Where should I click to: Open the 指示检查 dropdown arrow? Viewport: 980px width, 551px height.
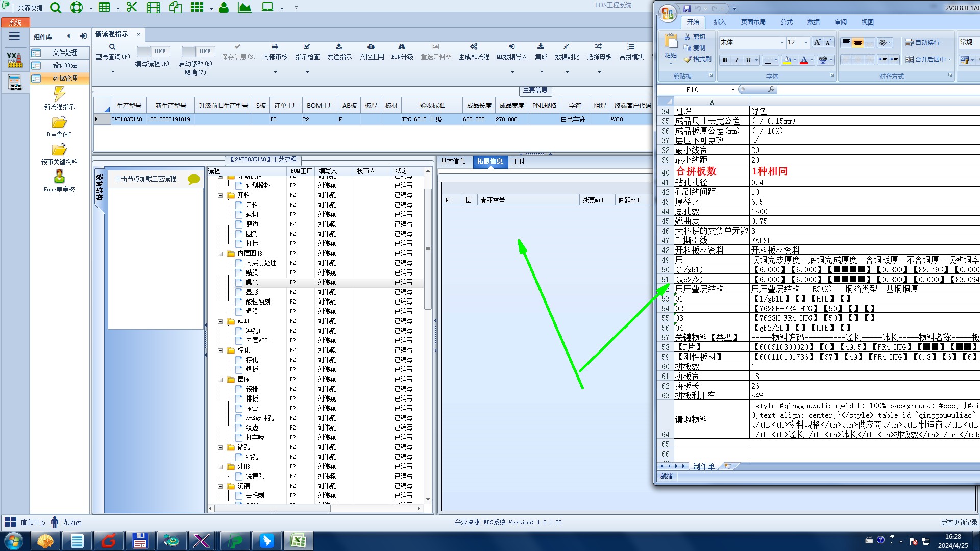[x=307, y=72]
